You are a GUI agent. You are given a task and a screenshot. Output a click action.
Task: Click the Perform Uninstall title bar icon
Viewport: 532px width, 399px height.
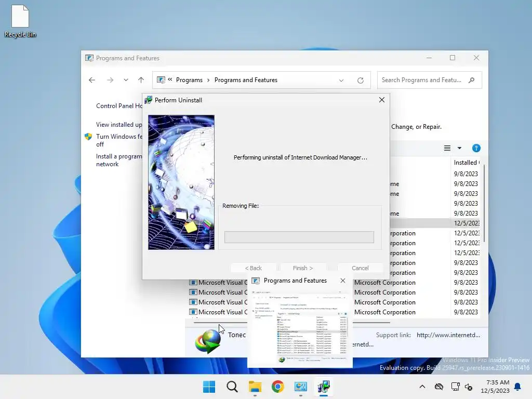[x=148, y=100]
